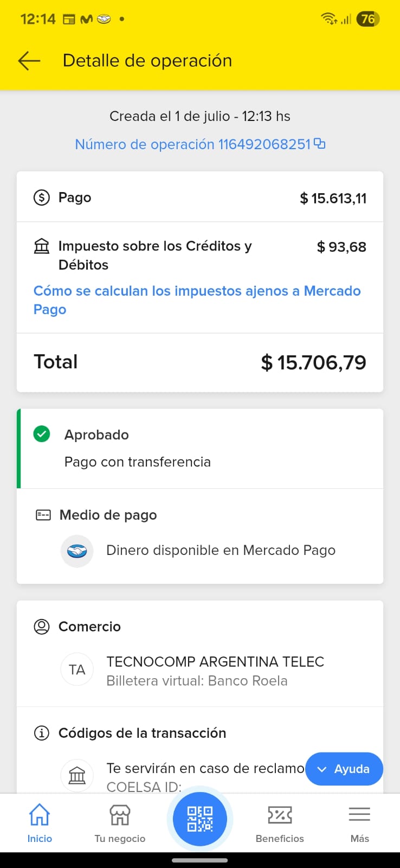
Task: Expand the Ayuda help button
Action: (x=344, y=769)
